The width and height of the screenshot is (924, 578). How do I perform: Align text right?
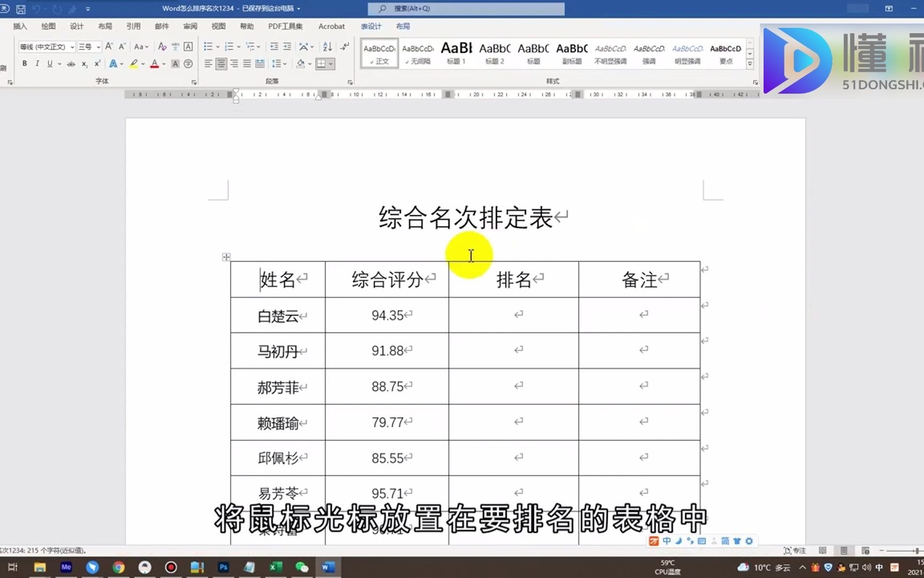coord(234,64)
